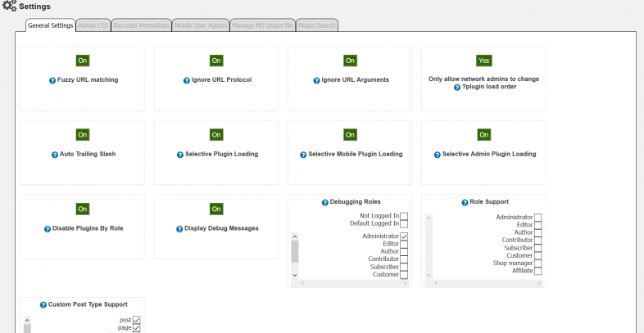Image resolution: width=644 pixels, height=333 pixels.
Task: Switch to Plugin Search tab
Action: (316, 25)
